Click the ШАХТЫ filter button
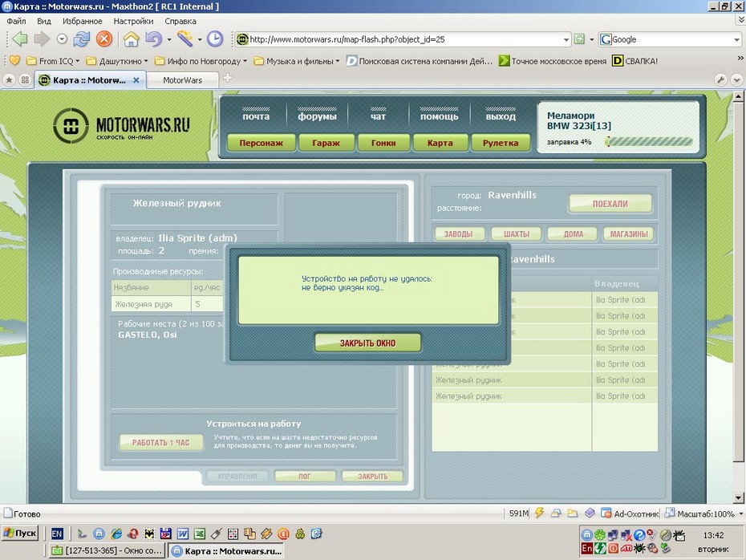Image resolution: width=746 pixels, height=560 pixels. pos(517,234)
